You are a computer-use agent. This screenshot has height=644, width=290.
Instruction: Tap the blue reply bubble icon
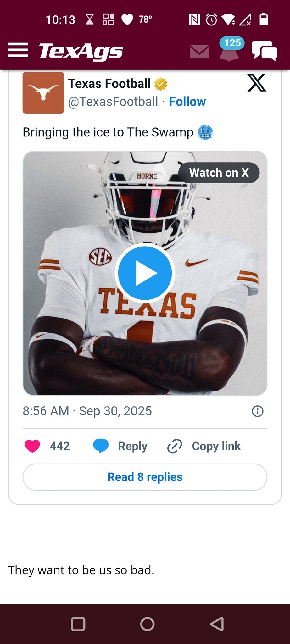101,446
